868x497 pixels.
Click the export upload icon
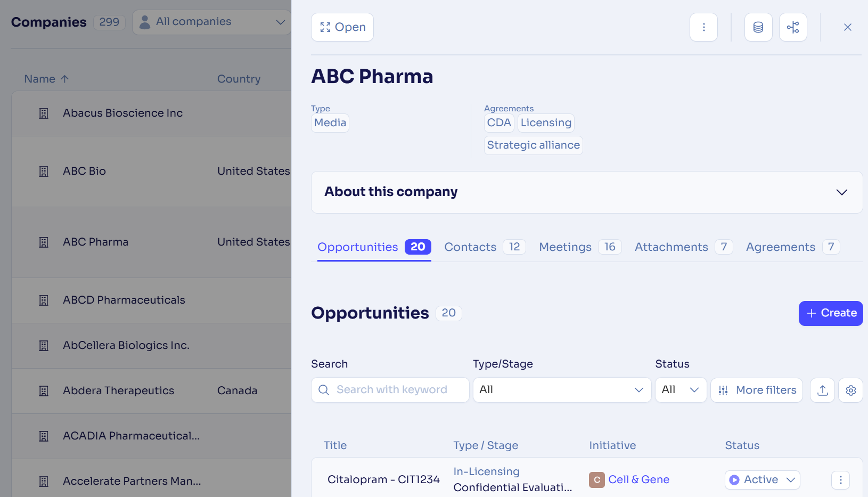823,390
